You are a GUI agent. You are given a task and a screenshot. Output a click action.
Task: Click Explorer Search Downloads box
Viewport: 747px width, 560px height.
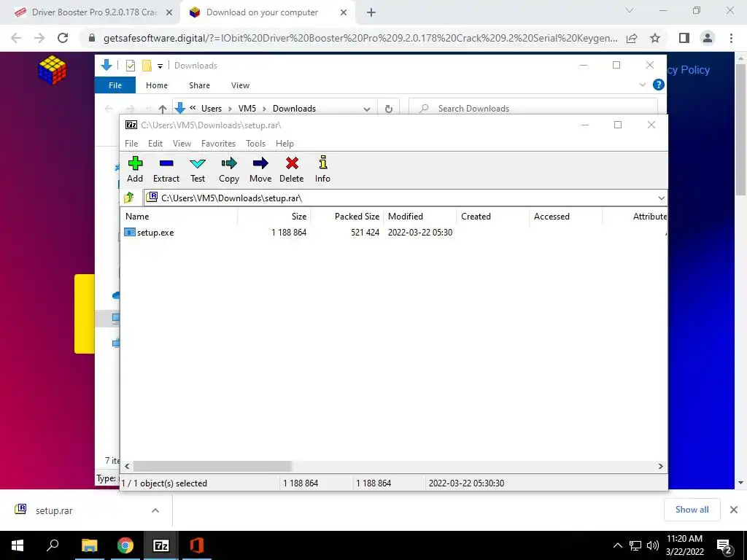(x=533, y=108)
